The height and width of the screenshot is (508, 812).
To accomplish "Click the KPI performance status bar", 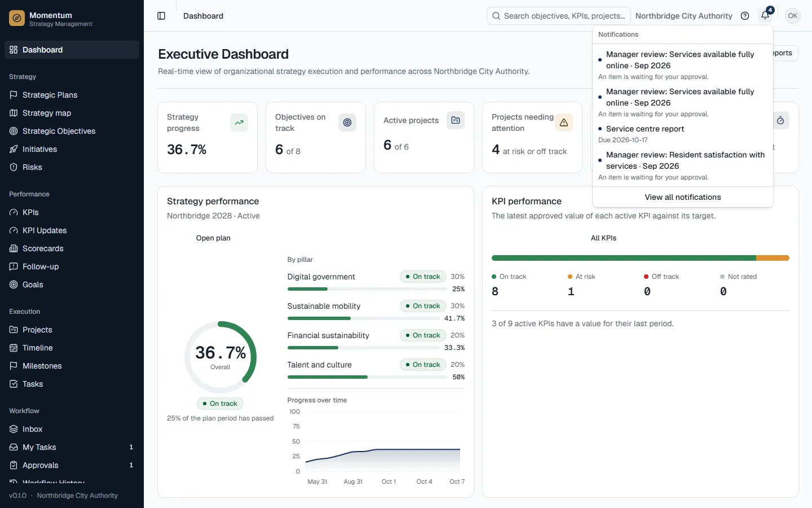I will click(641, 258).
